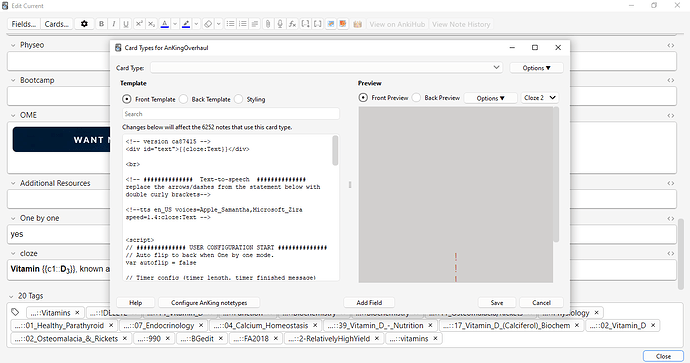690x363 pixels.
Task: Collapse the Physeo field
Action: pos(13,45)
